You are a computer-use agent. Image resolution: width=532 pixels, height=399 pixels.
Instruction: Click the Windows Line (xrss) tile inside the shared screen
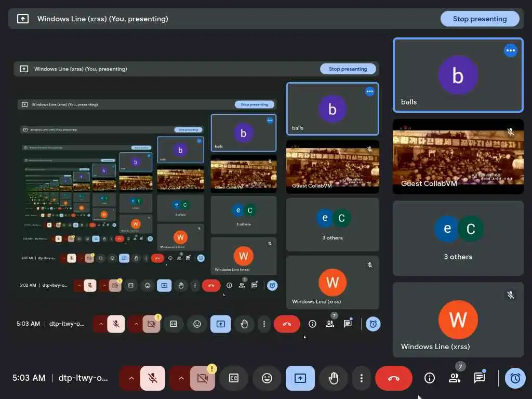tap(332, 282)
